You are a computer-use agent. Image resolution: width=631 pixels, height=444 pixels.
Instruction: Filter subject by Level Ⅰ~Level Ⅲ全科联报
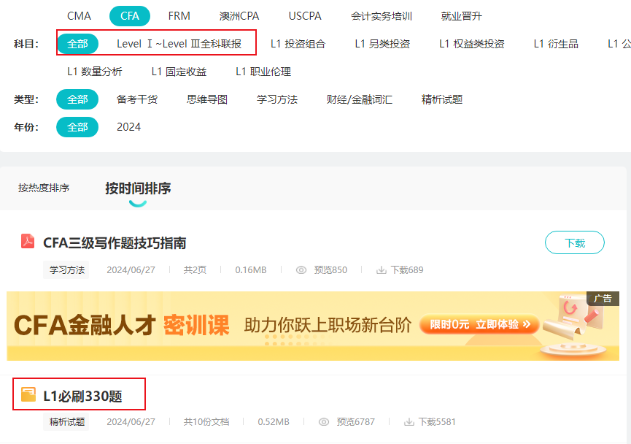(178, 44)
